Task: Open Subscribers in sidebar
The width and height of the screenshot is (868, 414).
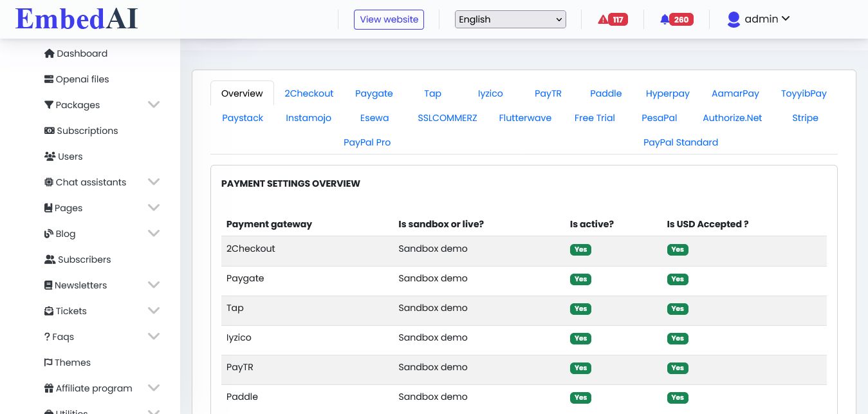Action: point(84,259)
